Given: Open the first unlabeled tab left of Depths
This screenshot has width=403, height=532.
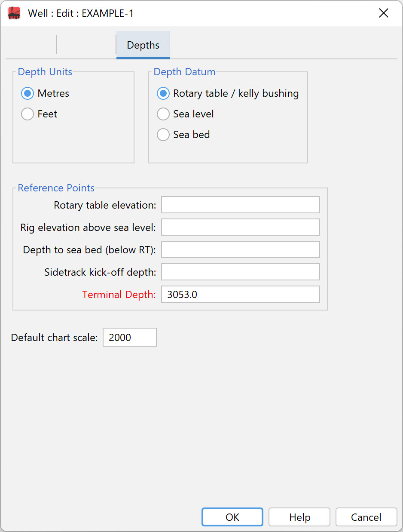Looking at the screenshot, I should [31, 45].
